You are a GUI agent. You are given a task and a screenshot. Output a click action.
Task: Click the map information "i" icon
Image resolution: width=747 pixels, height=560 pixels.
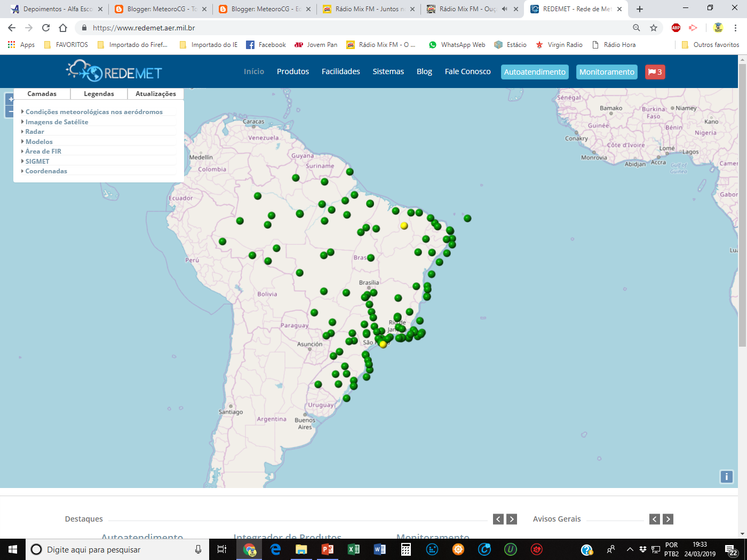(727, 477)
